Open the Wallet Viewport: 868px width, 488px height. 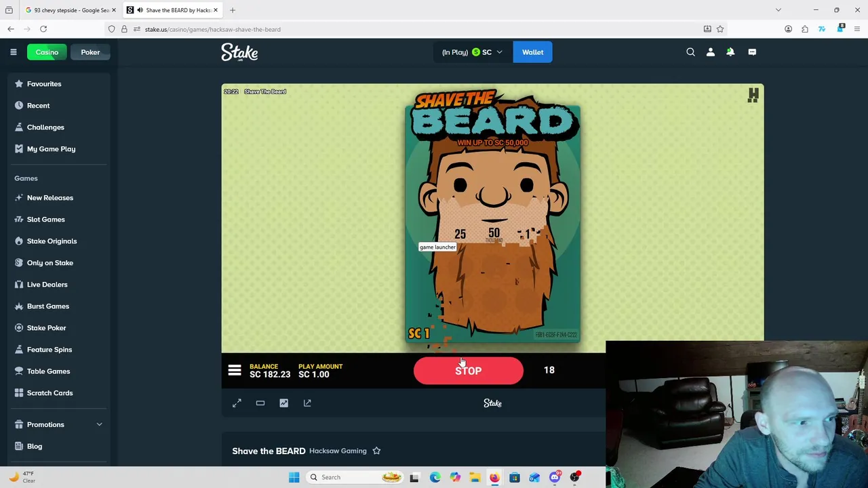point(532,52)
